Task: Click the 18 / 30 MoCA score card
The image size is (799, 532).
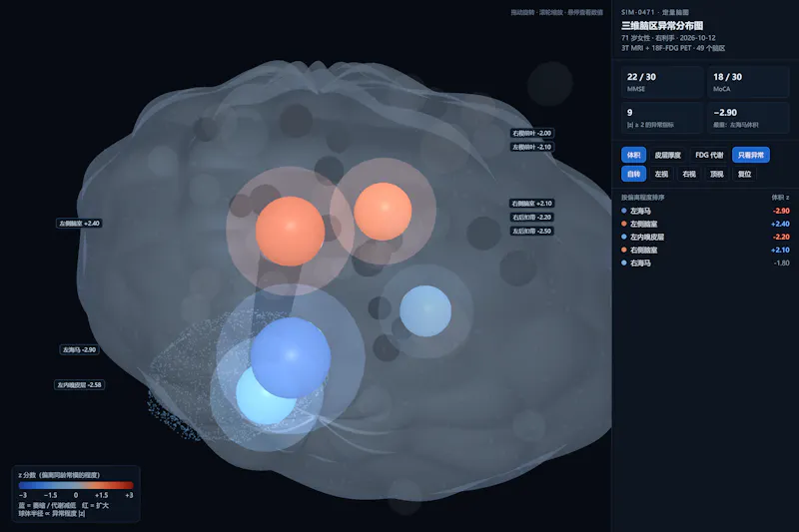Action: [x=748, y=82]
